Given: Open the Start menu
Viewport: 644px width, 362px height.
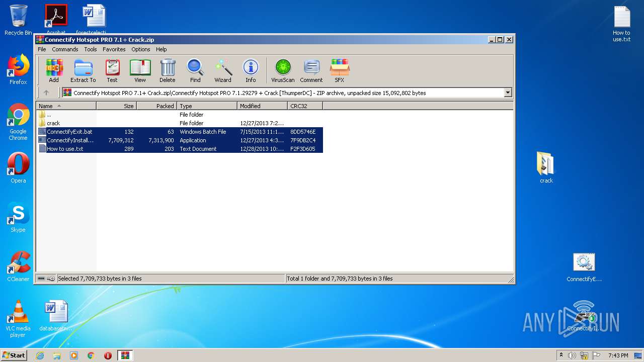Looking at the screenshot, I should pos(14,355).
